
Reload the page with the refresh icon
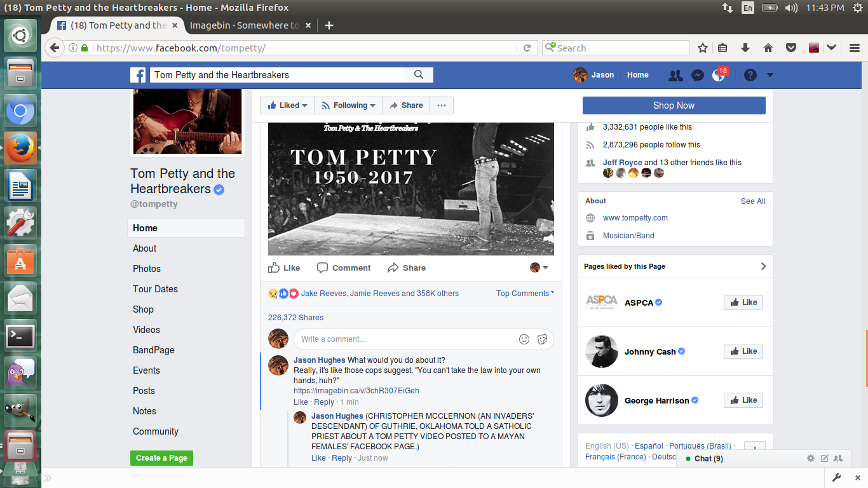coord(527,48)
